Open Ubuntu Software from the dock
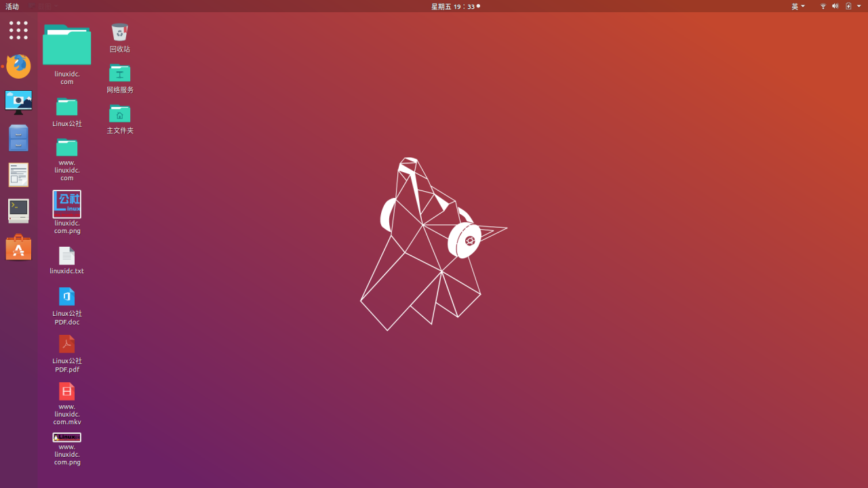868x488 pixels. pos(18,247)
